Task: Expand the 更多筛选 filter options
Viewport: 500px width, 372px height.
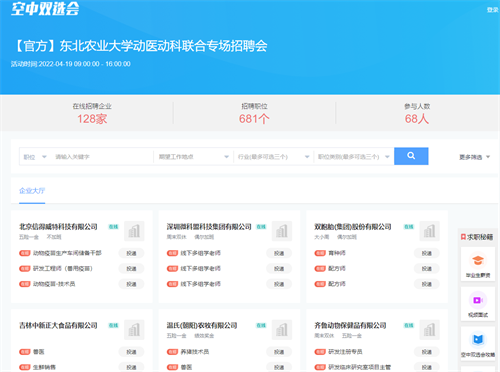Action: [474, 157]
